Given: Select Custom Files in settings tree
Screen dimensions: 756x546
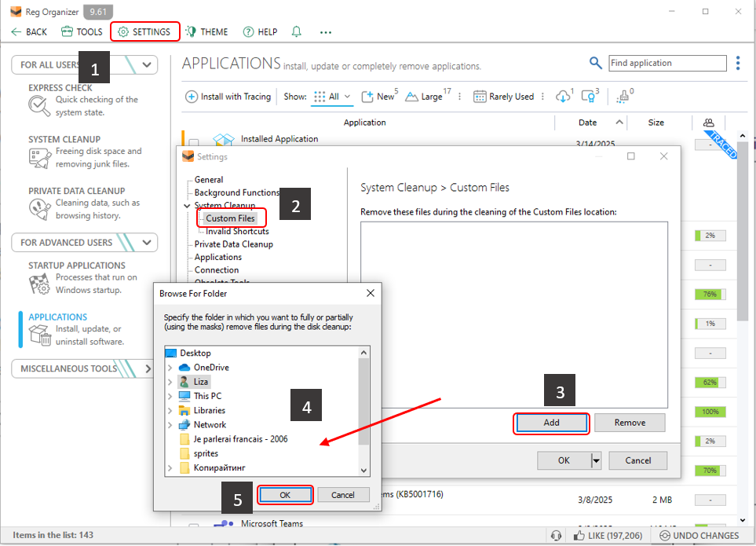Looking at the screenshot, I should tap(230, 218).
